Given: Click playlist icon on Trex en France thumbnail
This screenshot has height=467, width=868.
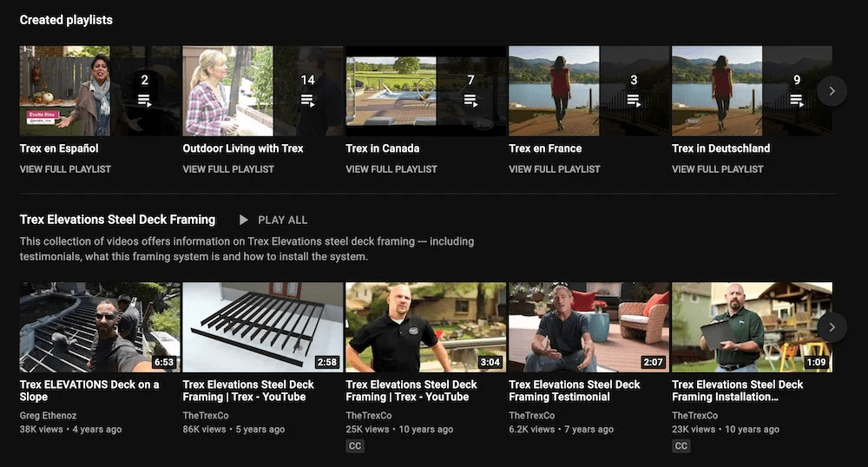Looking at the screenshot, I should [634, 100].
